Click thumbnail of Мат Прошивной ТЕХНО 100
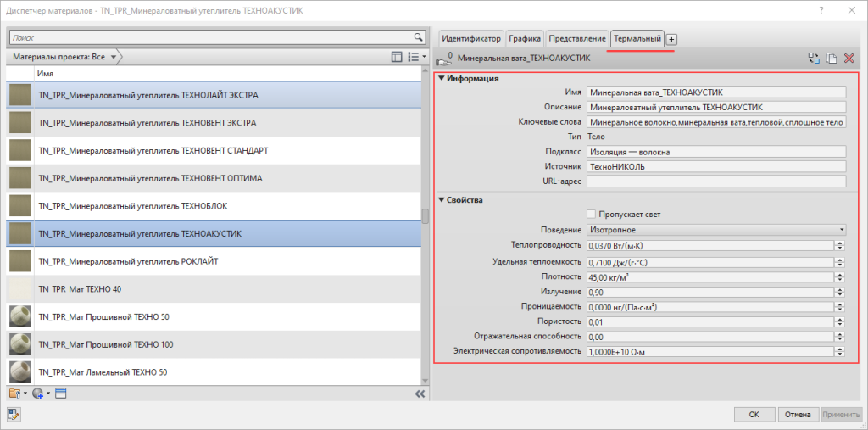 [x=20, y=345]
